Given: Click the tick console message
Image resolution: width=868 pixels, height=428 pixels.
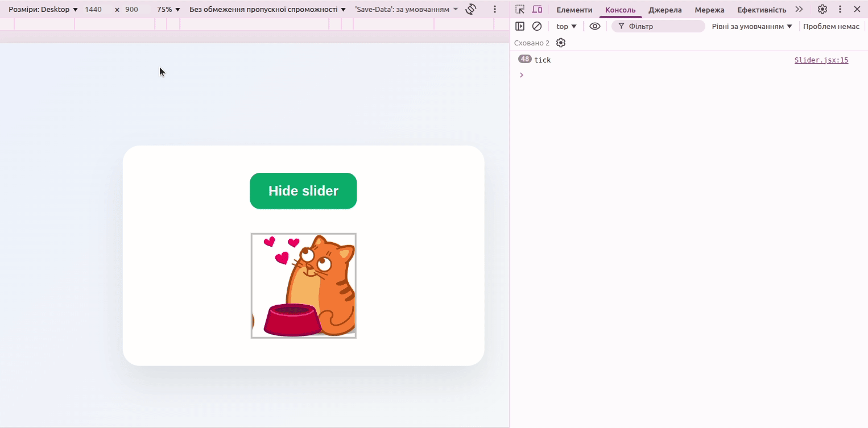Looking at the screenshot, I should pos(543,60).
